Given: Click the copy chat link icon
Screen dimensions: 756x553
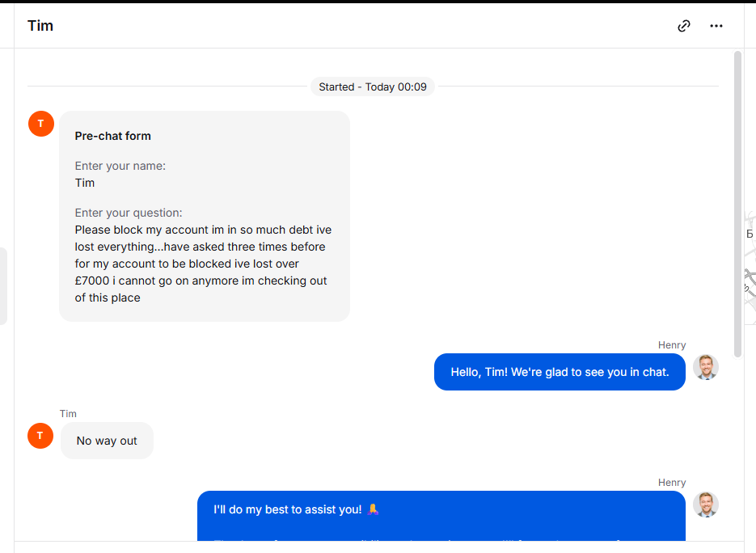Looking at the screenshot, I should tap(684, 26).
